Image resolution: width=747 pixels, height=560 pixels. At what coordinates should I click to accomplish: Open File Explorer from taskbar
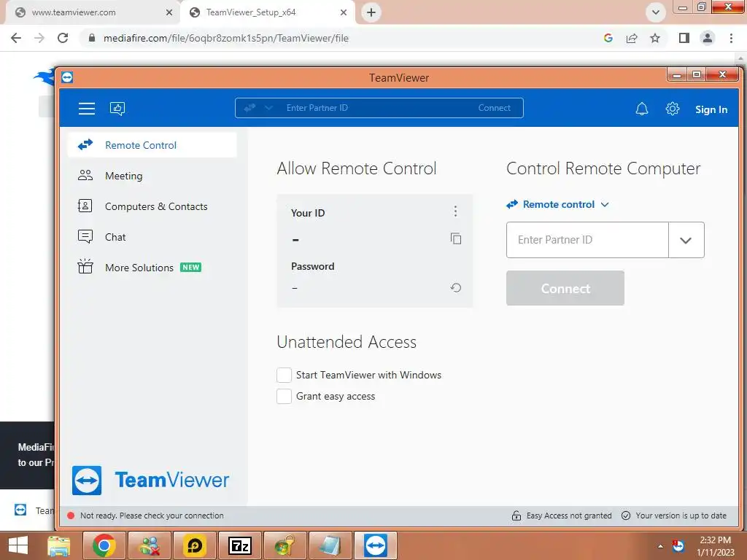(59, 545)
